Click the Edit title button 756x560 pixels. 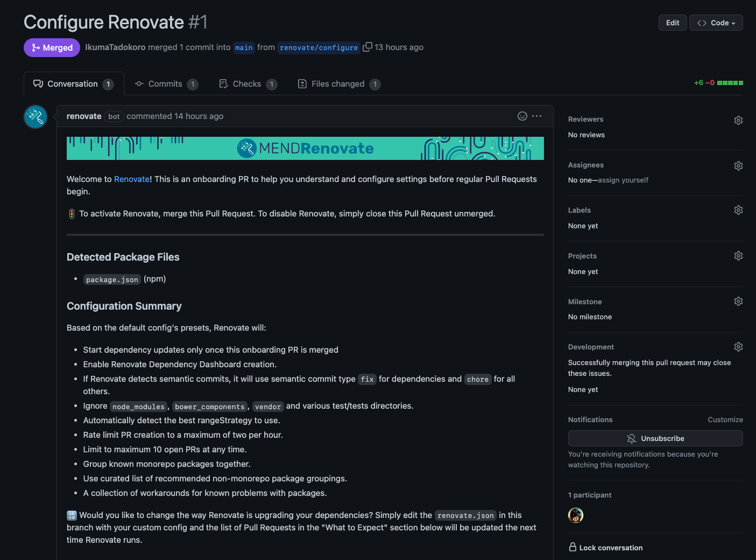pos(672,23)
